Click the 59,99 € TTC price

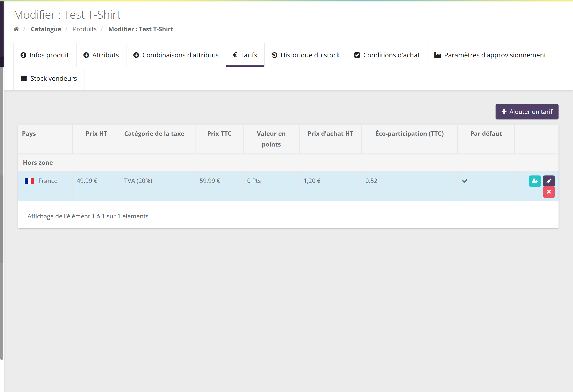pos(210,181)
